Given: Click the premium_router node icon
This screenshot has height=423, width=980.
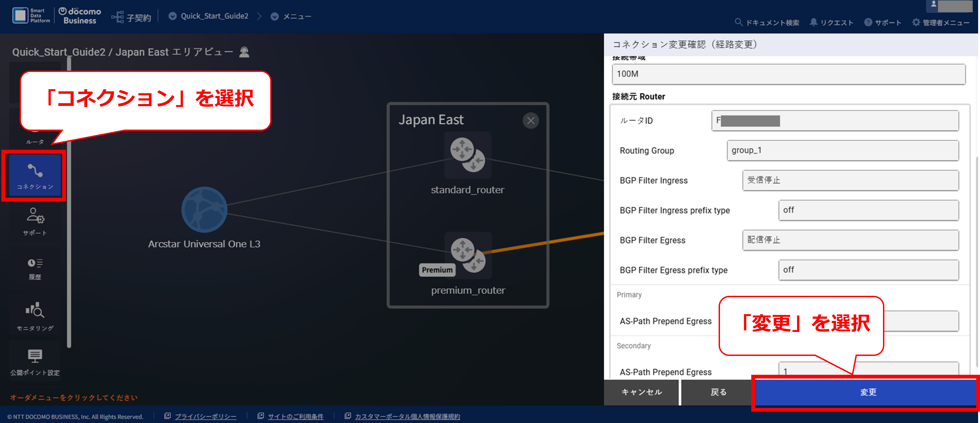Looking at the screenshot, I should [468, 255].
